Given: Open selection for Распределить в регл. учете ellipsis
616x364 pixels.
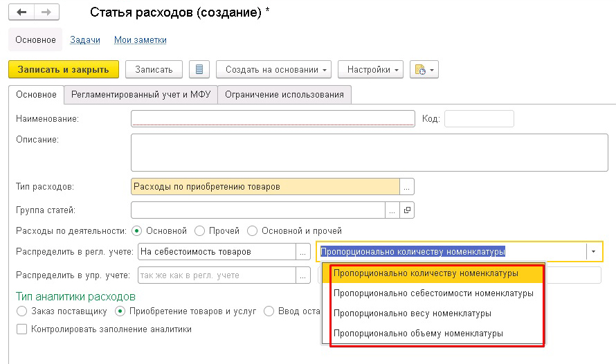Looking at the screenshot, I should (x=302, y=252).
